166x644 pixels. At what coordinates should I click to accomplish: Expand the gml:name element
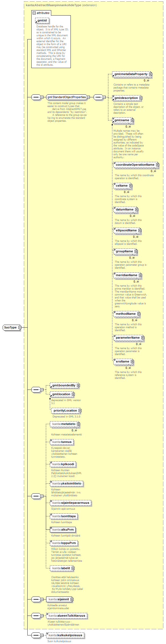click(132, 120)
